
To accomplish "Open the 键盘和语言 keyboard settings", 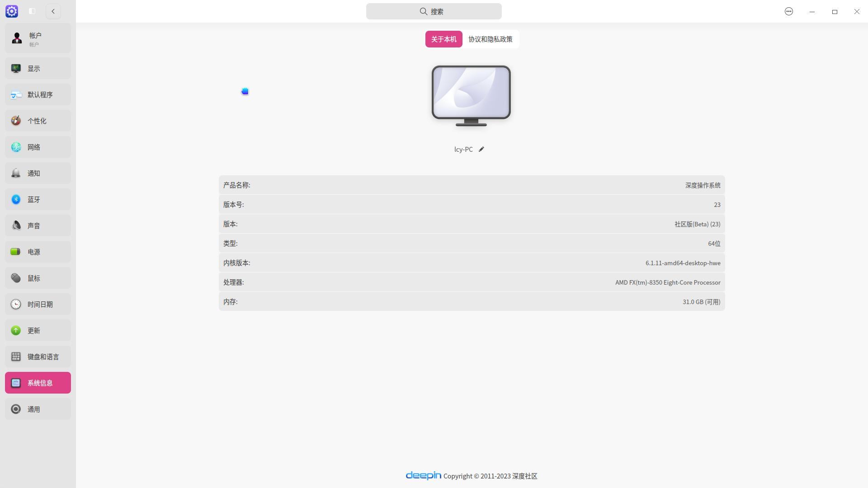I will pos(38,357).
